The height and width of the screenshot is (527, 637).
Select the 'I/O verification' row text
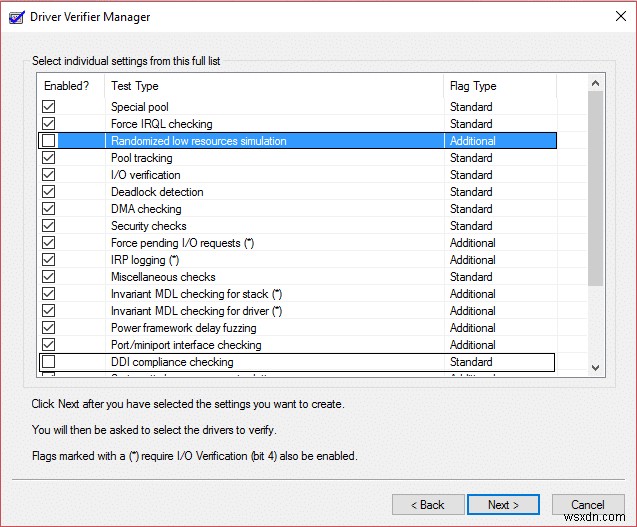[x=146, y=175]
